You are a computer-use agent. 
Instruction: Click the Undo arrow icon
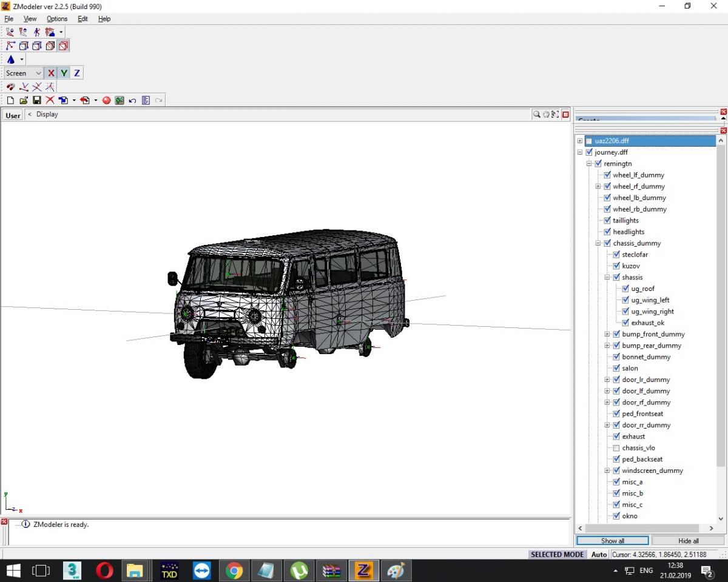[x=132, y=100]
